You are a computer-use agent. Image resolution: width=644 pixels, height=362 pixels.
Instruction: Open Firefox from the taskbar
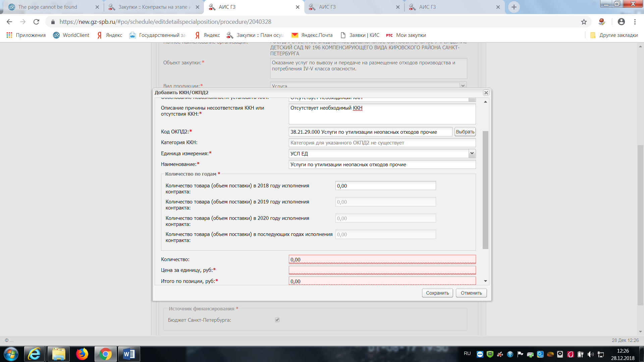[82, 354]
